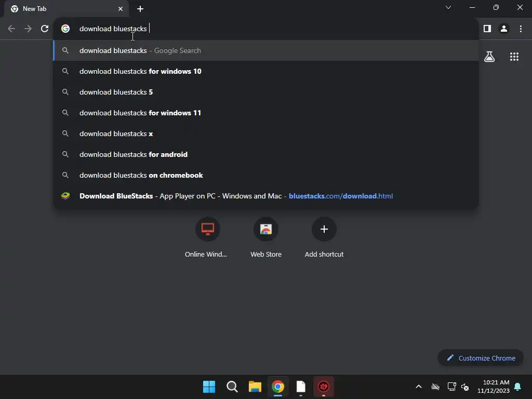Open Customize Chrome
Image resolution: width=532 pixels, height=399 pixels.
click(x=481, y=358)
